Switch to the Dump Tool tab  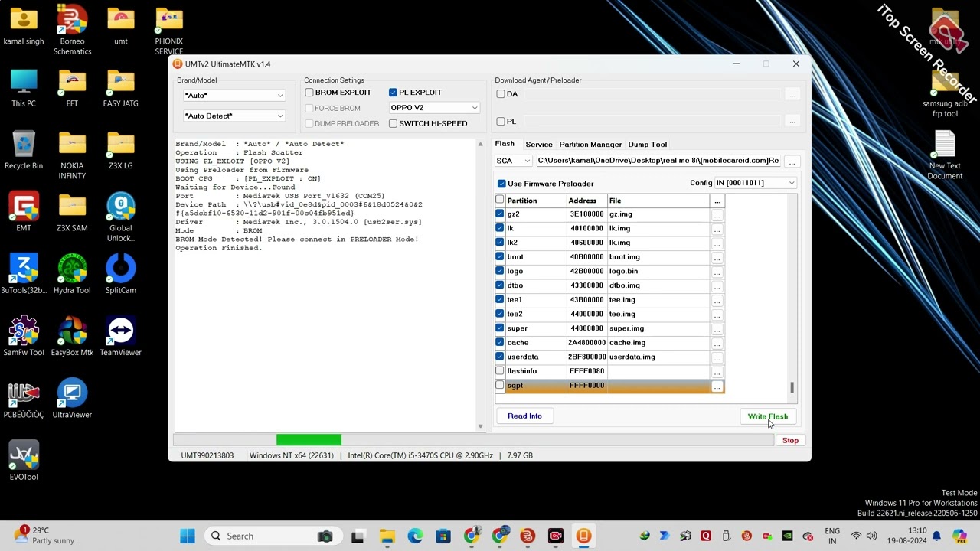pos(647,145)
